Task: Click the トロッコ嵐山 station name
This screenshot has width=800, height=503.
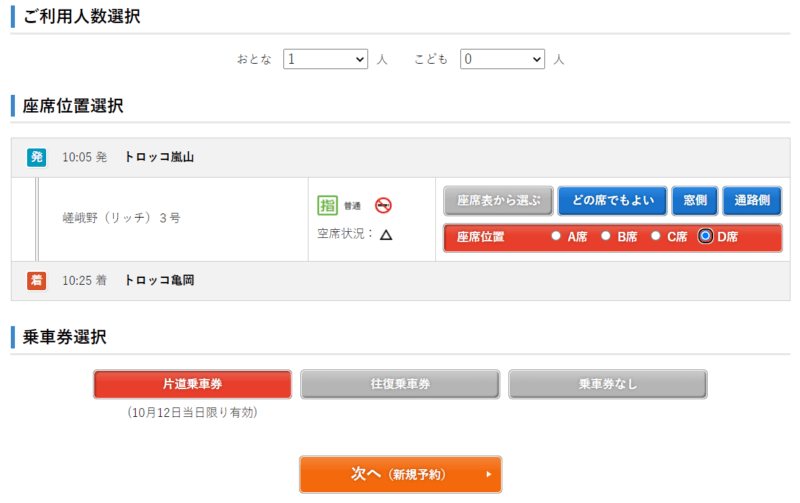Action: (x=159, y=157)
